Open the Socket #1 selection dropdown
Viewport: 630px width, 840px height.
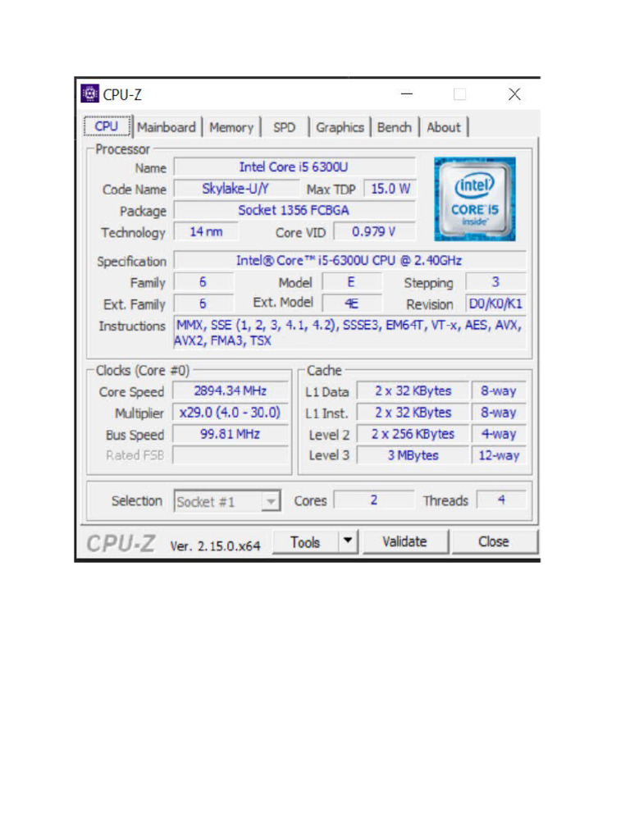227,501
